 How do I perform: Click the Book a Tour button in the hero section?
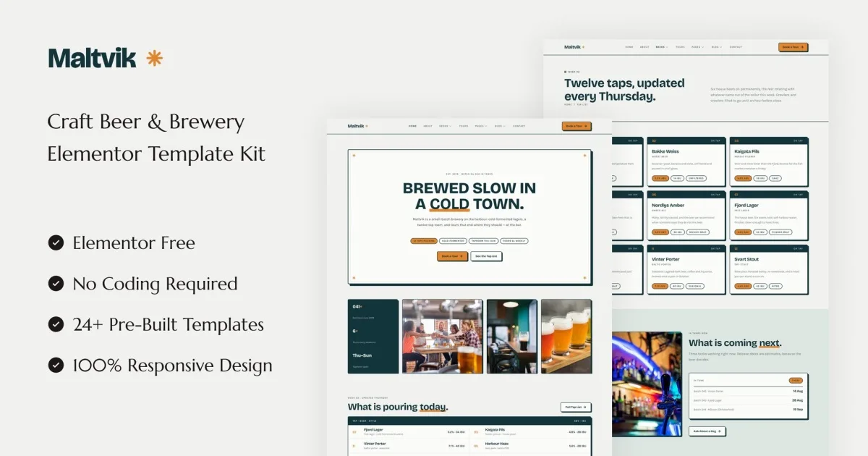452,256
